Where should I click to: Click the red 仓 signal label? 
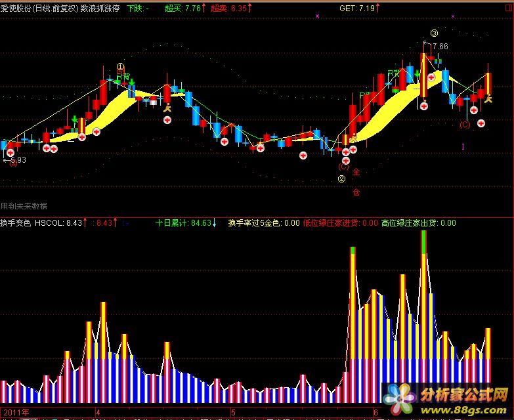point(356,192)
